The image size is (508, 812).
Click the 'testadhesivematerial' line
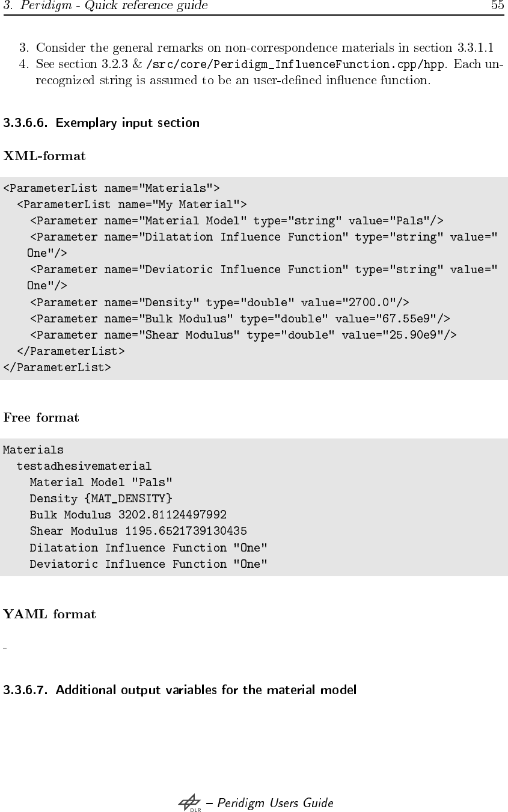point(84,466)
